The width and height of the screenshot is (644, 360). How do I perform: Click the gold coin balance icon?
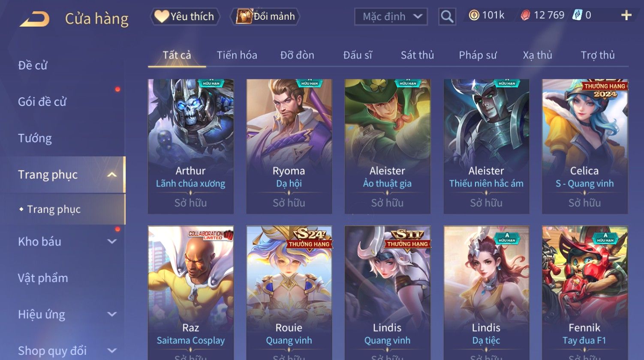click(x=474, y=15)
